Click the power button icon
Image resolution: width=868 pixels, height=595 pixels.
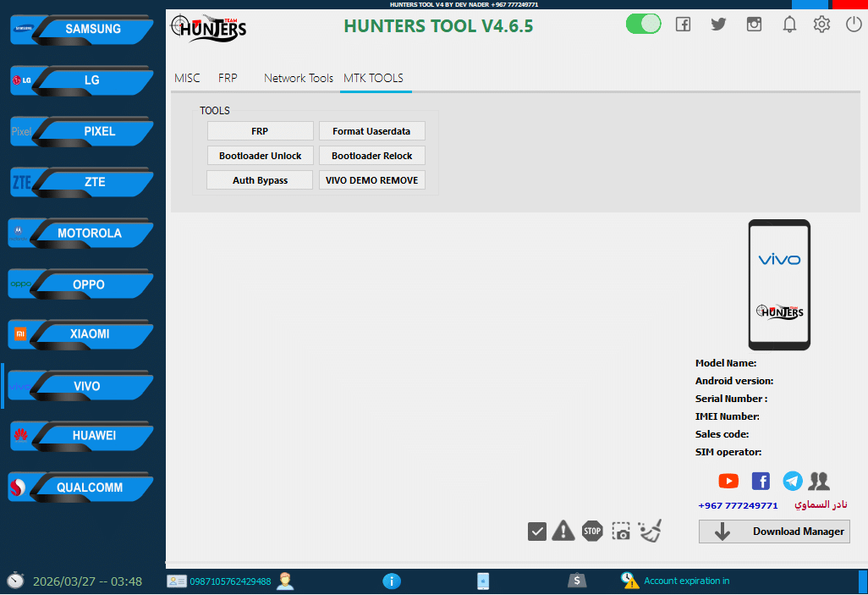854,25
